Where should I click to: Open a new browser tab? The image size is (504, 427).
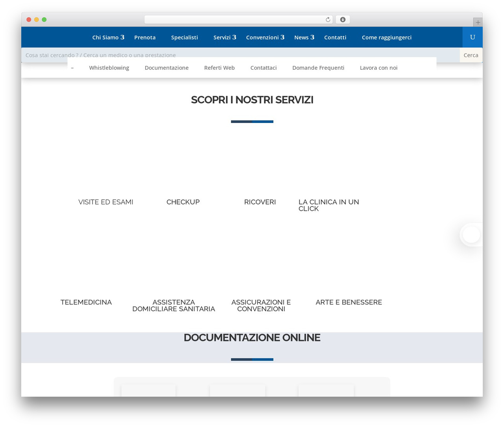point(478,22)
